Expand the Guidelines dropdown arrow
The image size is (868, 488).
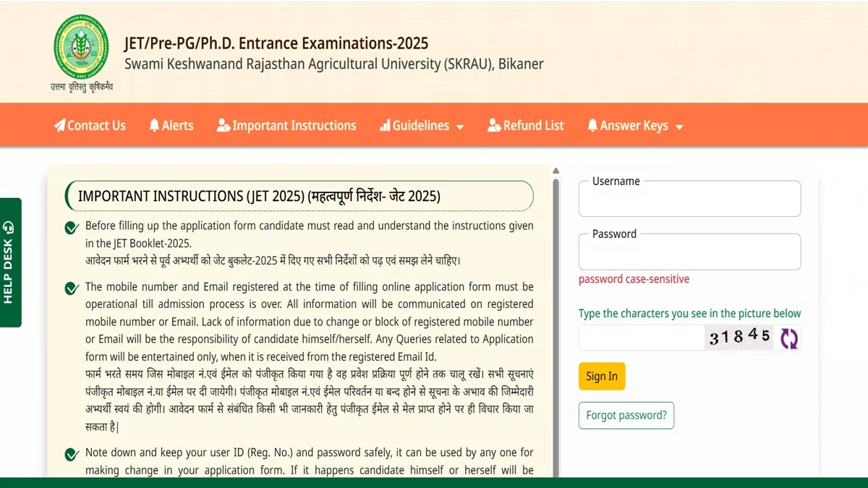click(460, 127)
